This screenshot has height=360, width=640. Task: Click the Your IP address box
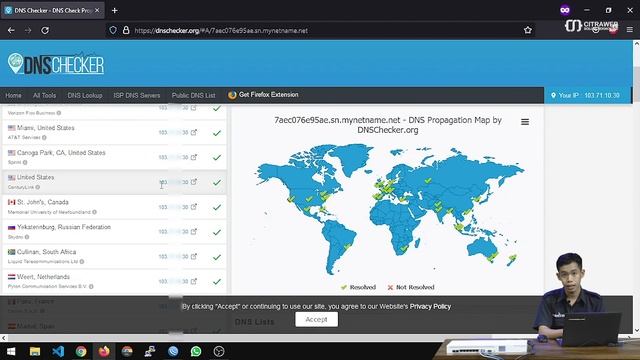coord(587,95)
